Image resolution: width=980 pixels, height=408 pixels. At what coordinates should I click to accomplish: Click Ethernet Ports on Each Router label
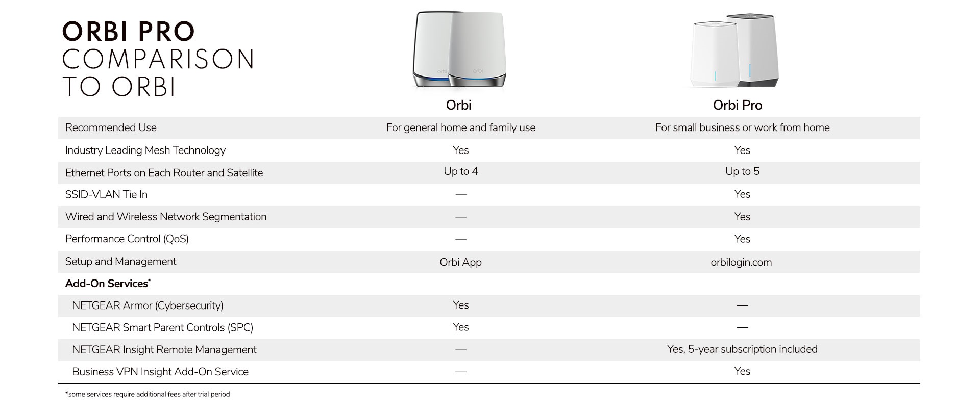(x=164, y=173)
